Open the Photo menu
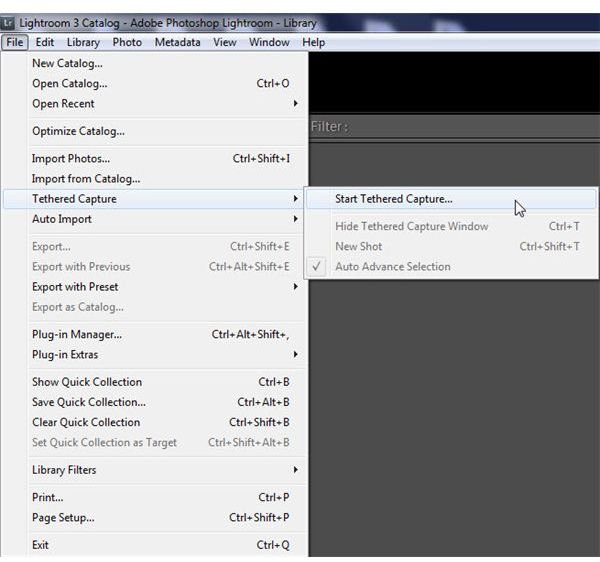 (x=127, y=42)
